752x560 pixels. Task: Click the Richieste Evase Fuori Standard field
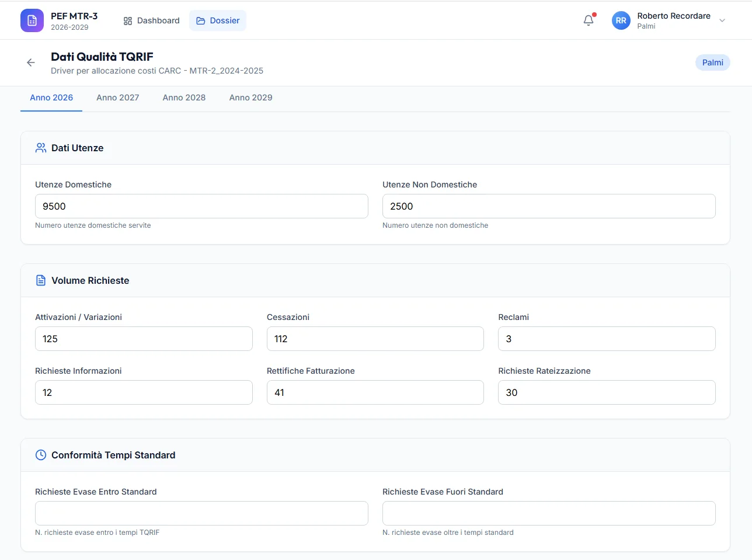[x=549, y=513]
